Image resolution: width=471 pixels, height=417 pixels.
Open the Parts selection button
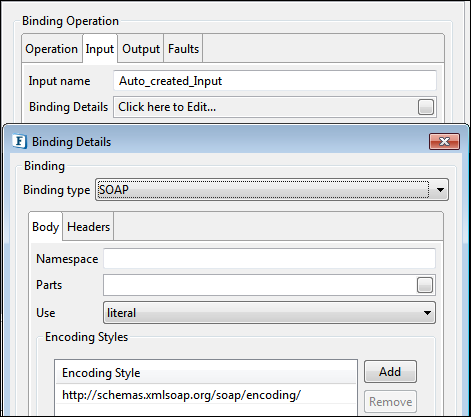point(425,285)
